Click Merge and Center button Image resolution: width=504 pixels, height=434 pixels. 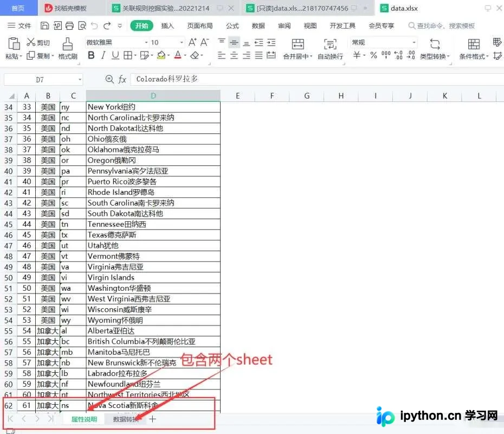click(298, 49)
